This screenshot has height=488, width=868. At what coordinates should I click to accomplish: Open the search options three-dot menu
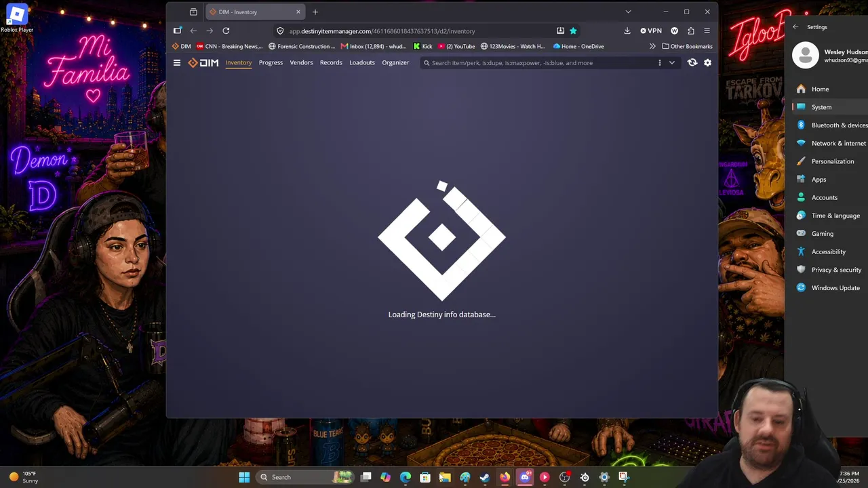659,63
